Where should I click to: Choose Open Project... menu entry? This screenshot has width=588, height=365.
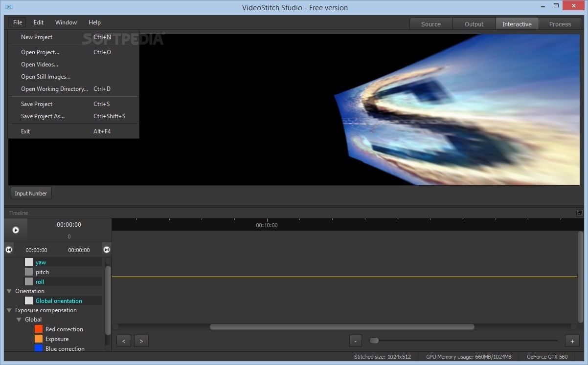pyautogui.click(x=73, y=52)
